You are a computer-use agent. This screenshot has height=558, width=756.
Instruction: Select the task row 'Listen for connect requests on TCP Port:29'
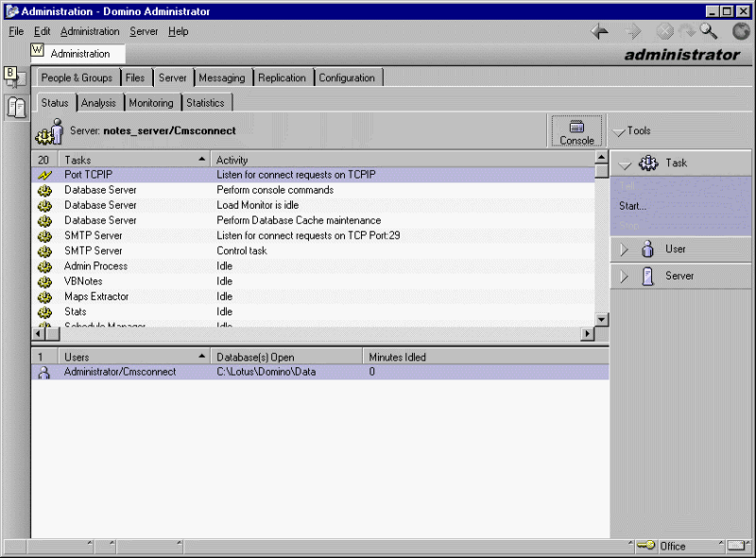tap(314, 236)
